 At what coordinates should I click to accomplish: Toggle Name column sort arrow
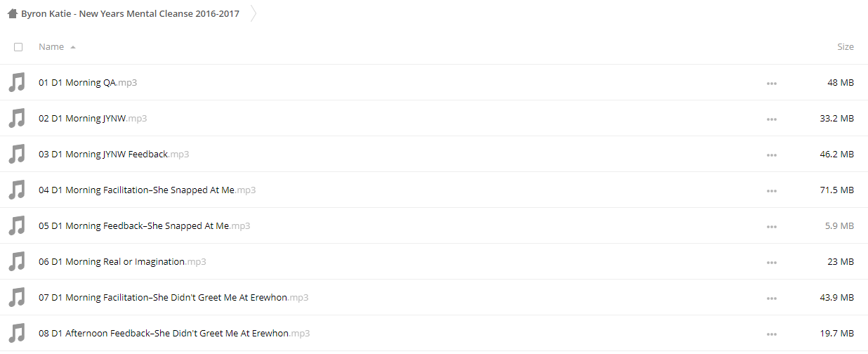pyautogui.click(x=73, y=47)
